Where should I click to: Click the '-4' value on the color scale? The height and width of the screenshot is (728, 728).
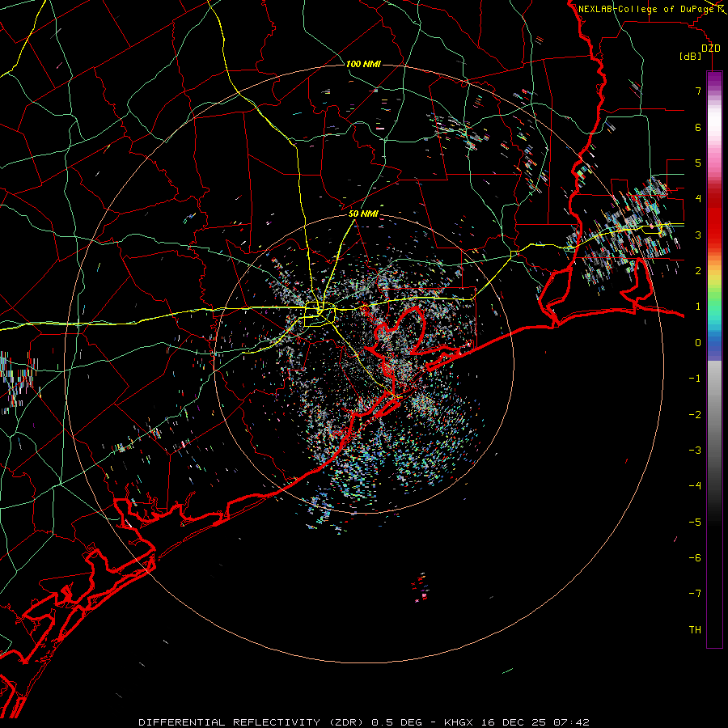tap(695, 486)
